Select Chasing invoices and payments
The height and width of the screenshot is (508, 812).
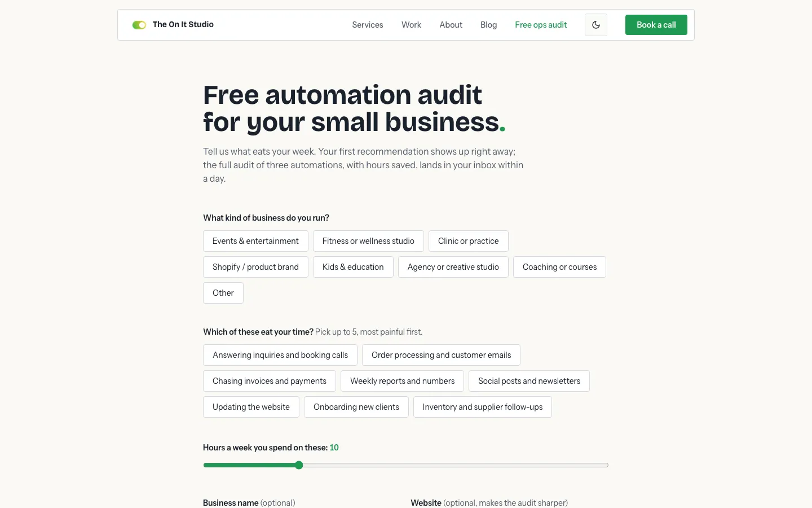[x=270, y=381]
